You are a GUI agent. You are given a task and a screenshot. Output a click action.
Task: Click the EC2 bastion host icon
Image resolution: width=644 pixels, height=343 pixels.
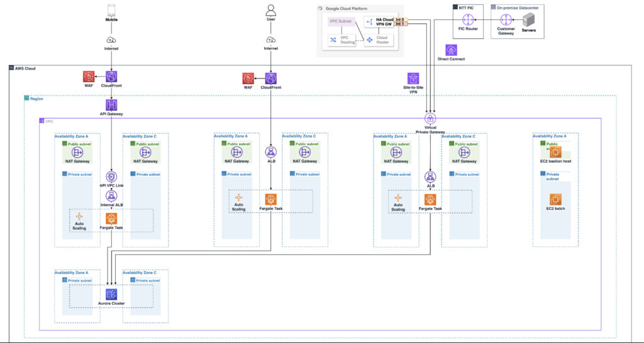(x=555, y=153)
